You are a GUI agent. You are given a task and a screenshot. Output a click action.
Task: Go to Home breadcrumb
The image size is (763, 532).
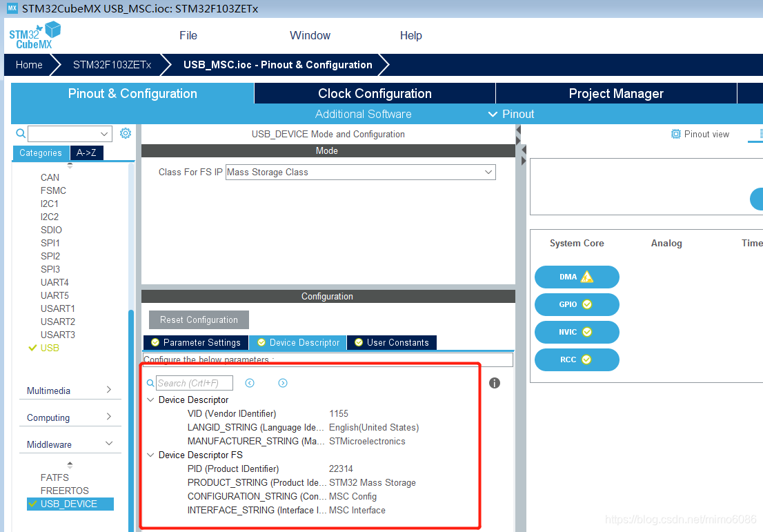coord(29,65)
